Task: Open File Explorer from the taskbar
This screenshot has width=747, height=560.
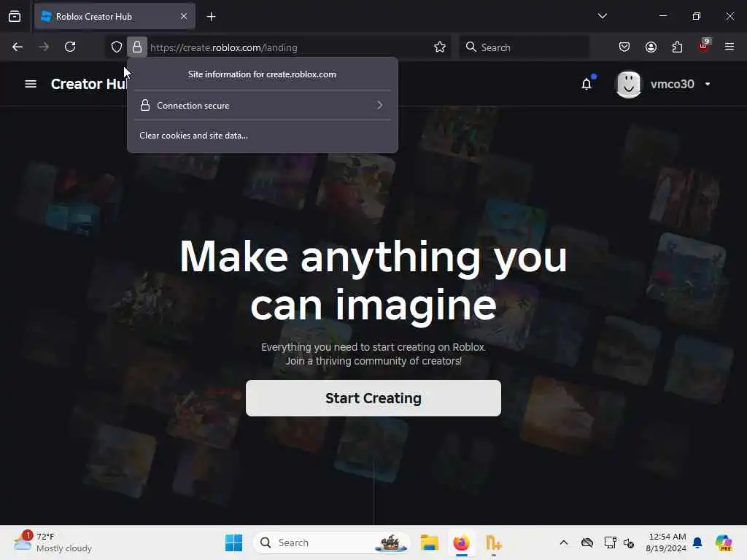Action: tap(429, 542)
